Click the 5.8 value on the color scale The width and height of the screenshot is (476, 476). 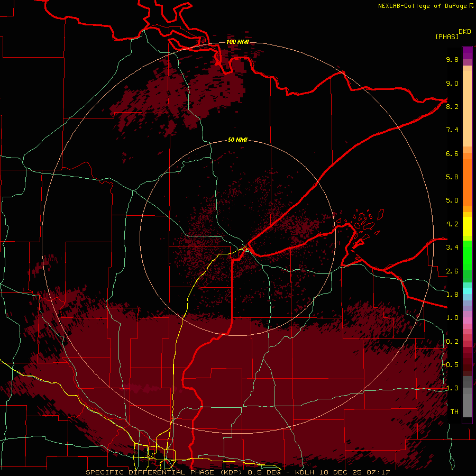452,177
